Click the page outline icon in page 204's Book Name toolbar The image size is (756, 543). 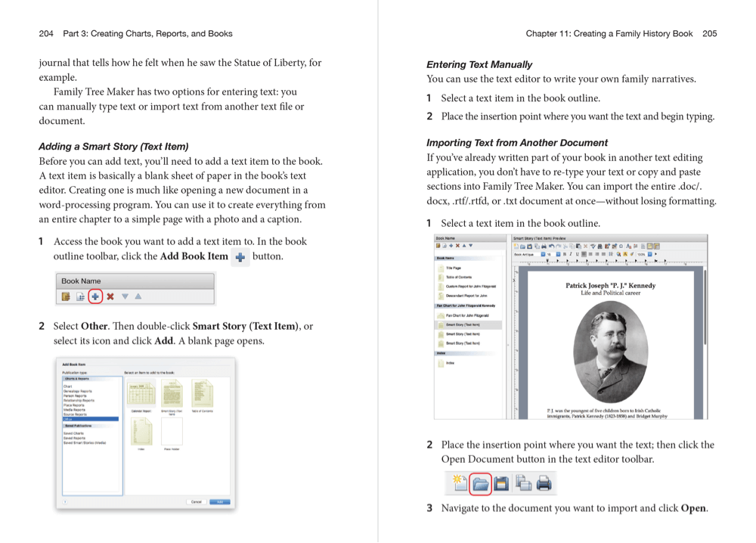(x=81, y=296)
